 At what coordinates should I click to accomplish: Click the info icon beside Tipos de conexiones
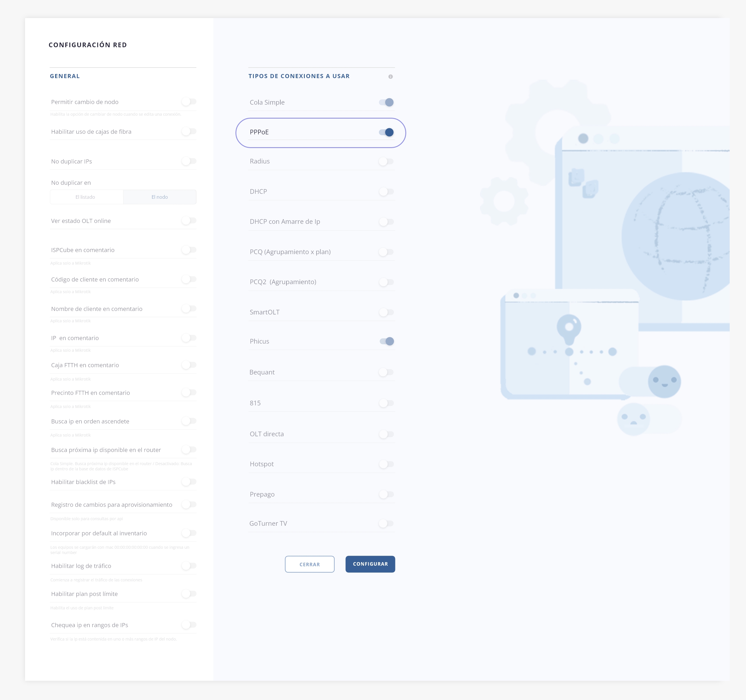pyautogui.click(x=390, y=77)
